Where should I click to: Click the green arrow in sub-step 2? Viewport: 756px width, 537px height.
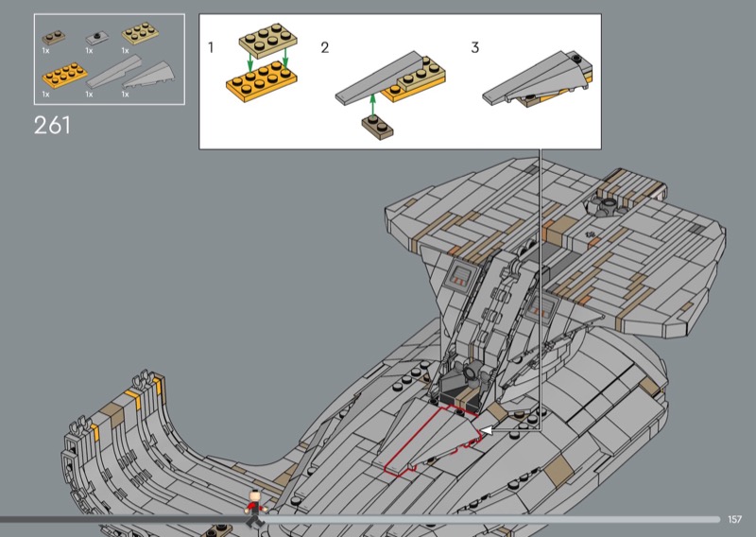[x=375, y=101]
